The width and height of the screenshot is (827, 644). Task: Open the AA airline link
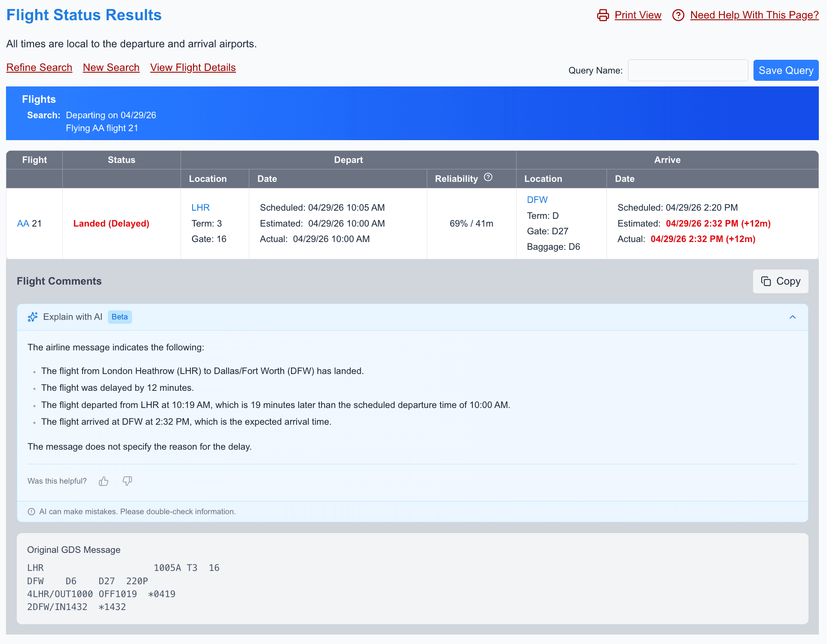tap(23, 224)
